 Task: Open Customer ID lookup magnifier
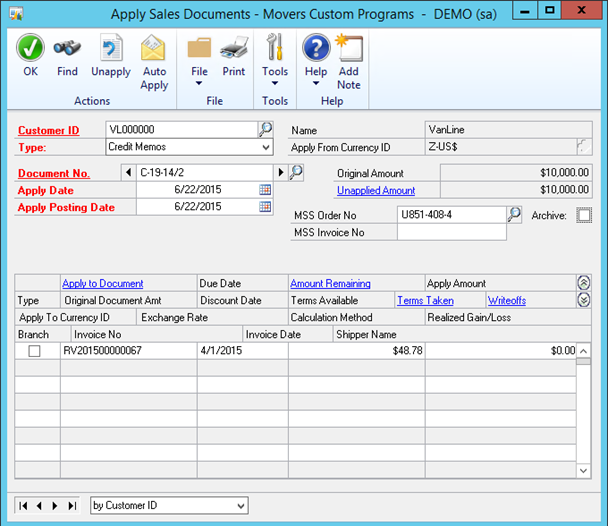tap(266, 129)
